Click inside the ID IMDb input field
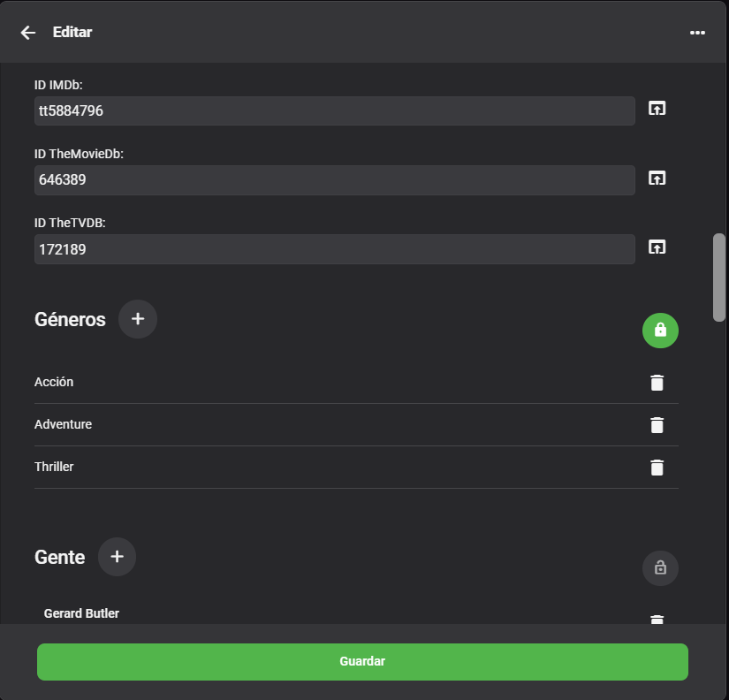 point(334,110)
